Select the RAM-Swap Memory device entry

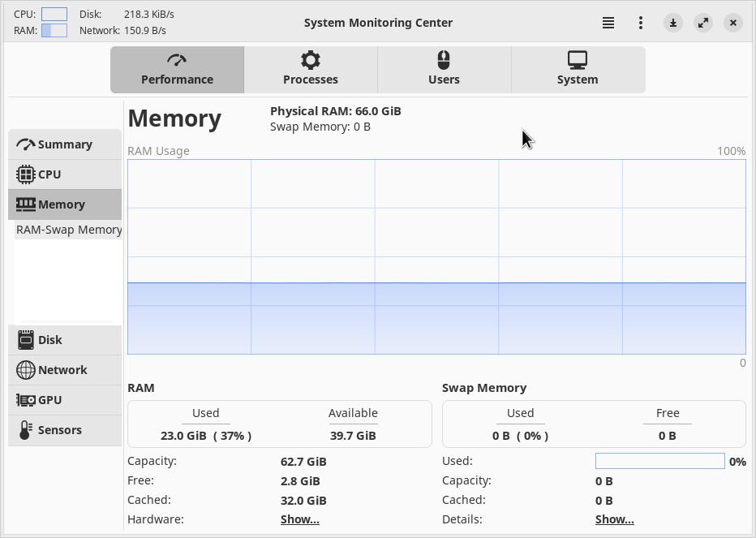[69, 230]
